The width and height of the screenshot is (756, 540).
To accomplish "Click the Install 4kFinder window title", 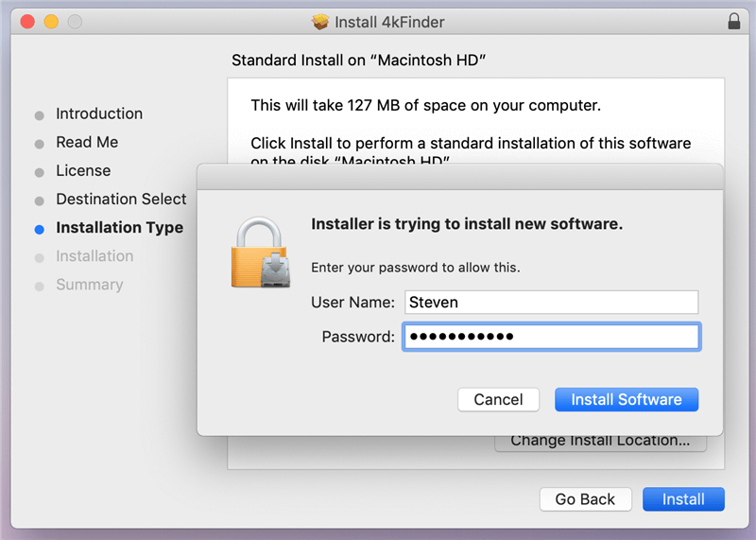I will tap(389, 21).
